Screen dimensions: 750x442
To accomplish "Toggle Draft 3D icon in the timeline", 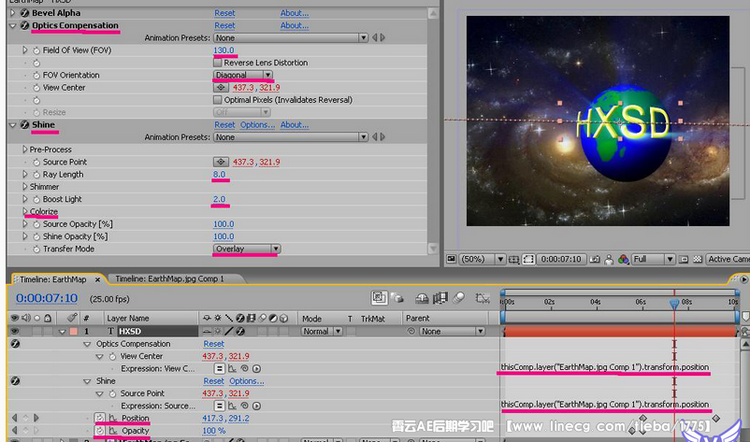I will coord(397,298).
